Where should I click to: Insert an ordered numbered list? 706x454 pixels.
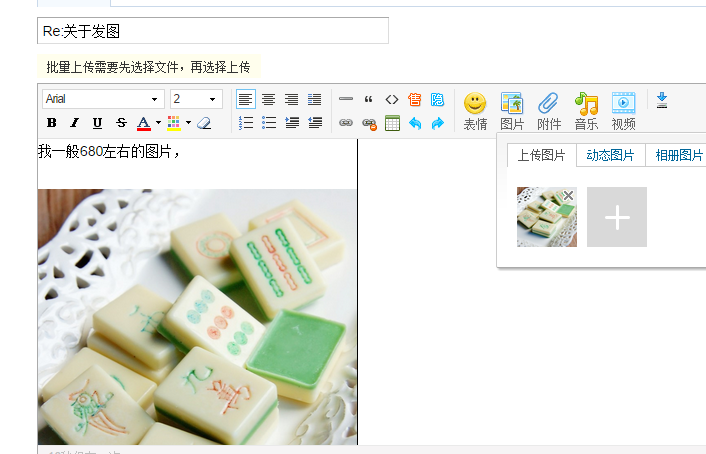click(x=246, y=123)
